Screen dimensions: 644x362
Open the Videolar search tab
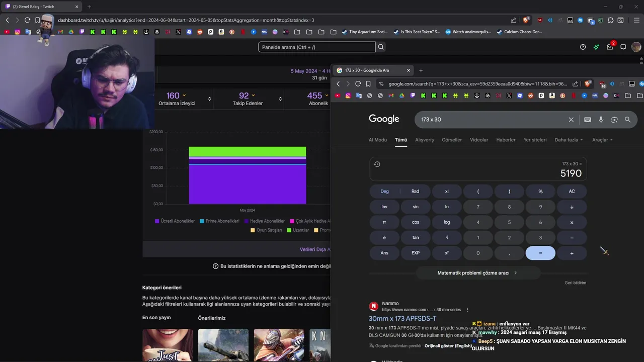(479, 140)
